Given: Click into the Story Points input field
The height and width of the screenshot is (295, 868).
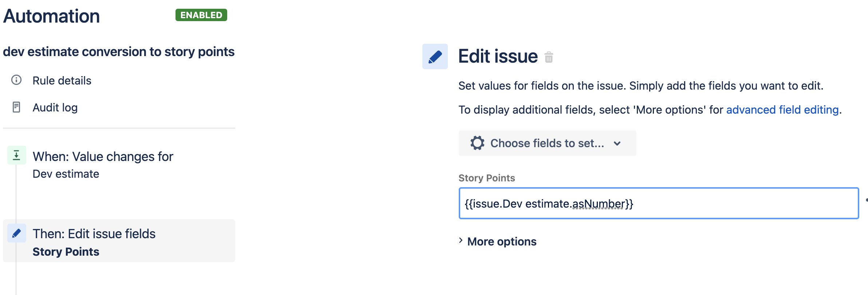Looking at the screenshot, I should pyautogui.click(x=659, y=203).
